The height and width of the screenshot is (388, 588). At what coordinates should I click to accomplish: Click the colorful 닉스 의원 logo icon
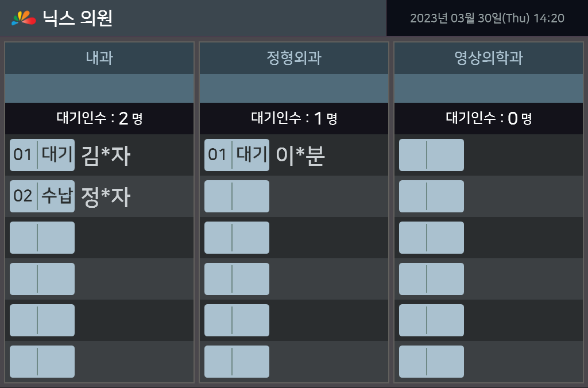tap(24, 18)
